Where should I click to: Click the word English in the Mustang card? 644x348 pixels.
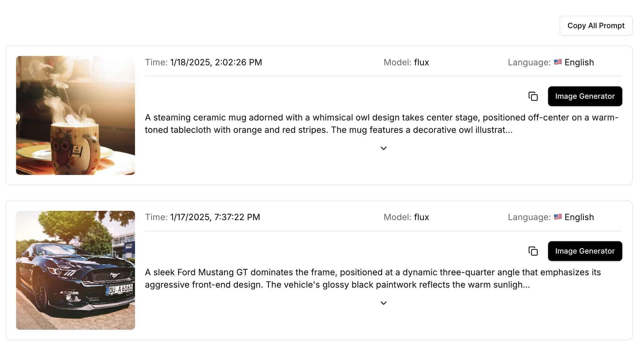click(579, 217)
